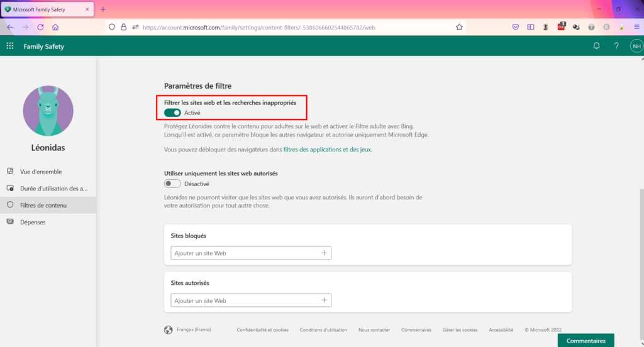Change language via 'Français (France)'

(194, 329)
